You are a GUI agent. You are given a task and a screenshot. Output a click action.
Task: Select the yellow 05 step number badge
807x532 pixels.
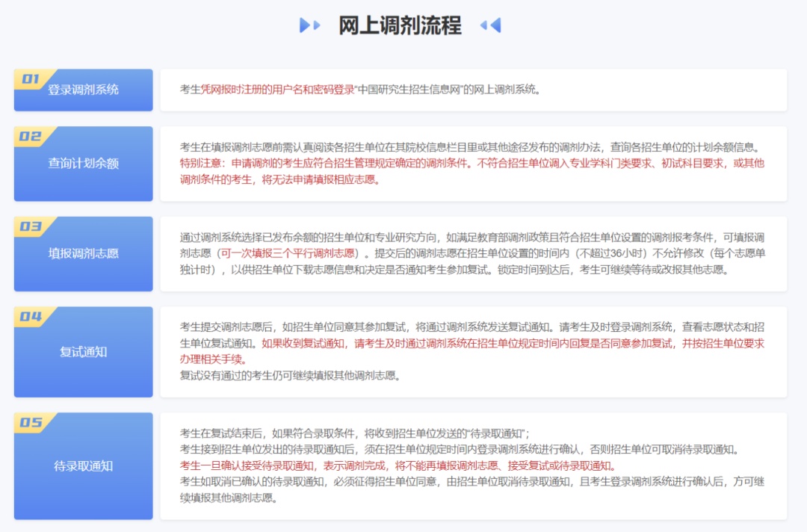pos(31,422)
